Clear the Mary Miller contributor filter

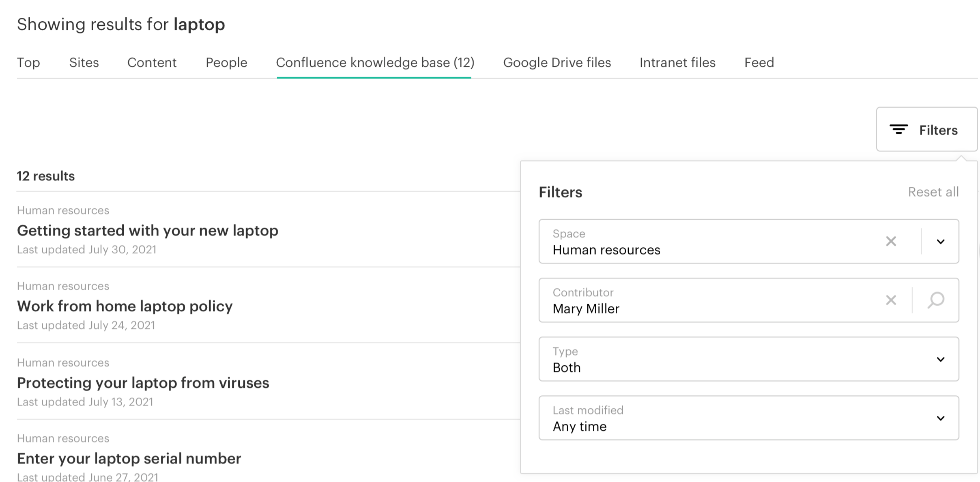coord(891,300)
